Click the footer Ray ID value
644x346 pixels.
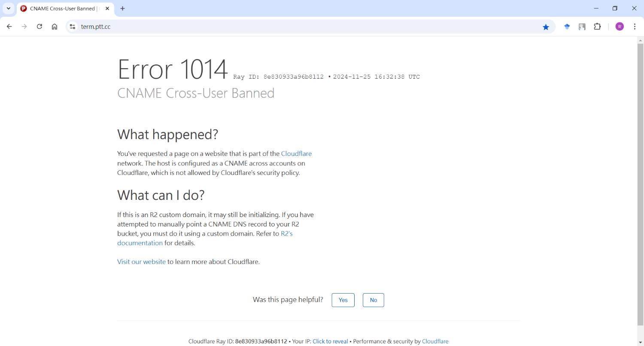tap(261, 341)
